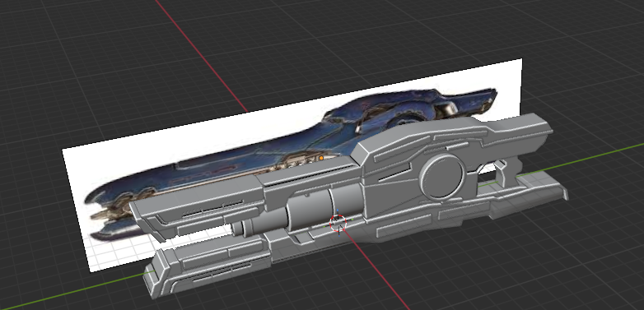Click the circular disc on the gun model
This screenshot has height=310, width=644.
click(442, 177)
